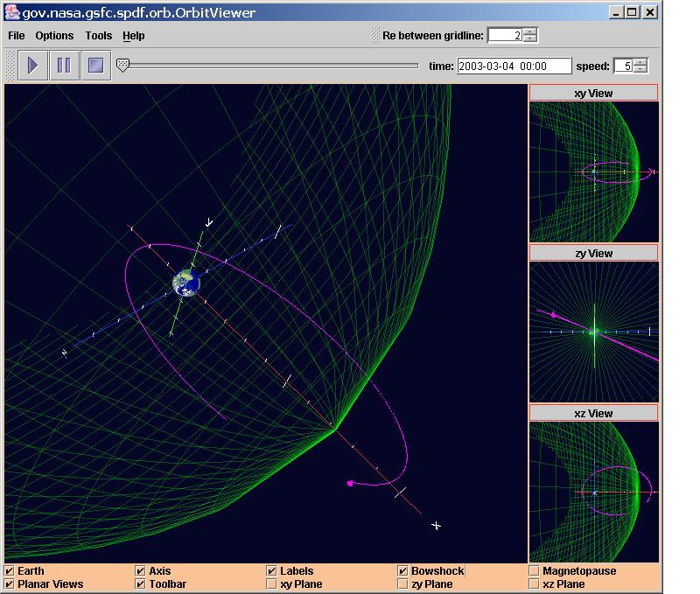Viewport: 700px width, 594px height.
Task: Focus the Re between gridline field
Action: [506, 35]
